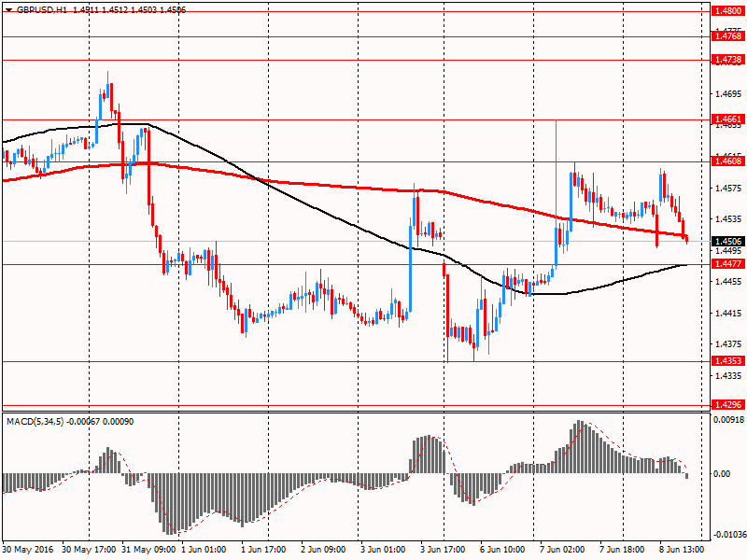Click the 30 May 17:00 time label
Screen dimensions: 747x560
[x=89, y=550]
